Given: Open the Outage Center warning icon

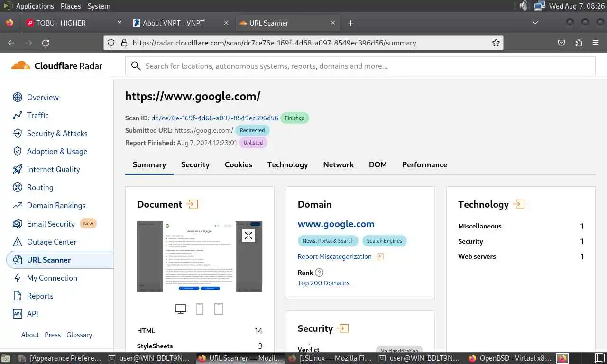Looking at the screenshot, I should pos(18,242).
